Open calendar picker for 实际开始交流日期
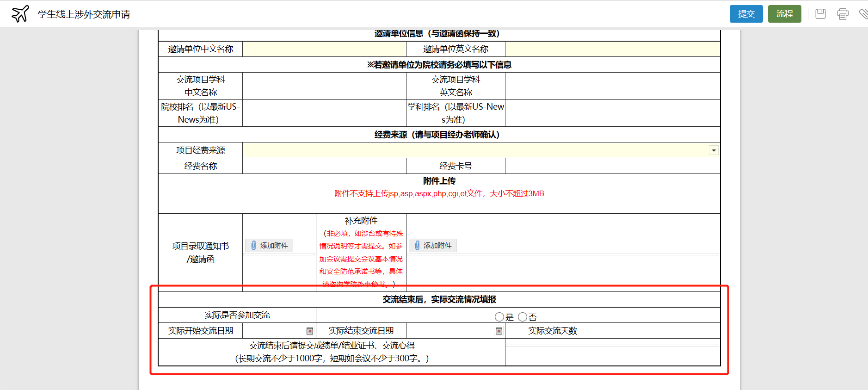Image resolution: width=868 pixels, height=390 pixels. [x=310, y=331]
